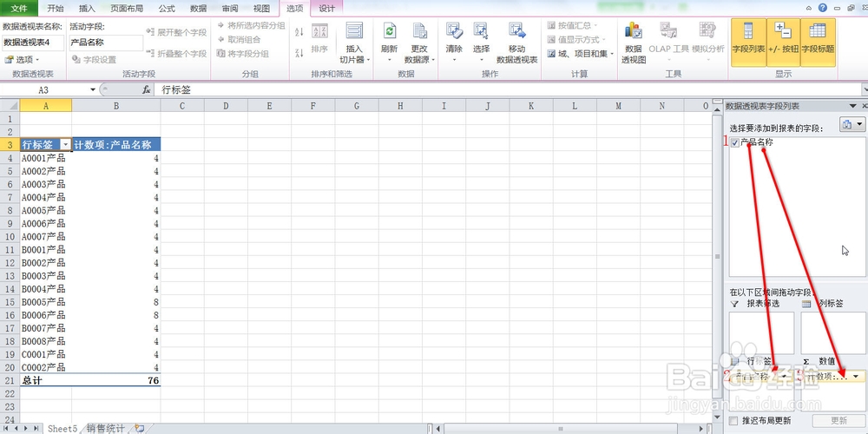Open field list layout view dropdown
The image size is (868, 434).
[852, 124]
